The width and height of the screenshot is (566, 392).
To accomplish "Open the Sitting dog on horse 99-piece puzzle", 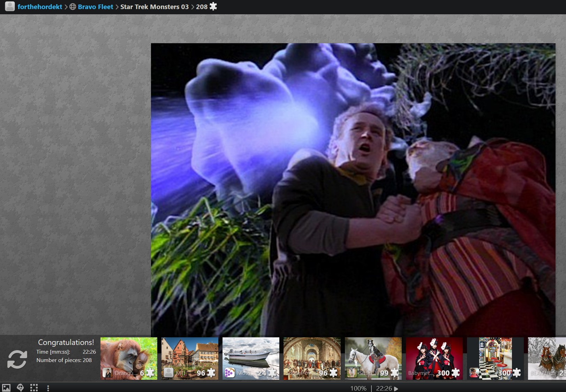I will pos(373,358).
